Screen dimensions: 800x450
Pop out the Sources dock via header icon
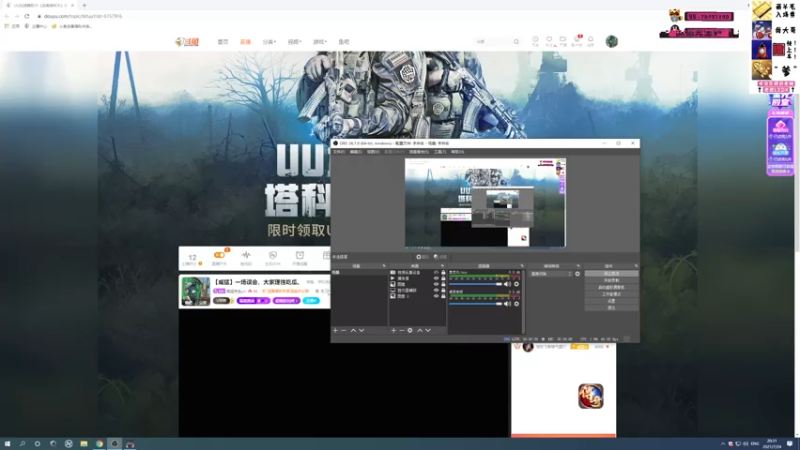tap(442, 266)
